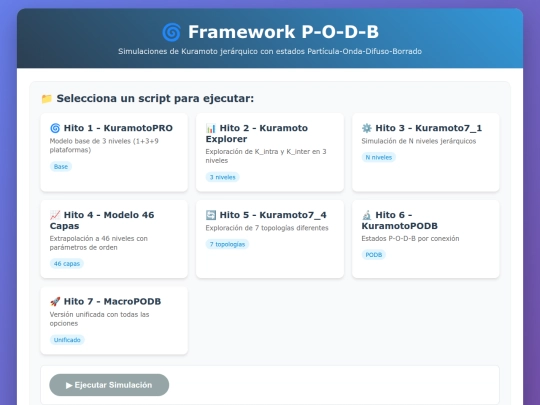Image resolution: width=540 pixels, height=405 pixels.
Task: Click the 7 topologías tag
Action: tap(227, 244)
